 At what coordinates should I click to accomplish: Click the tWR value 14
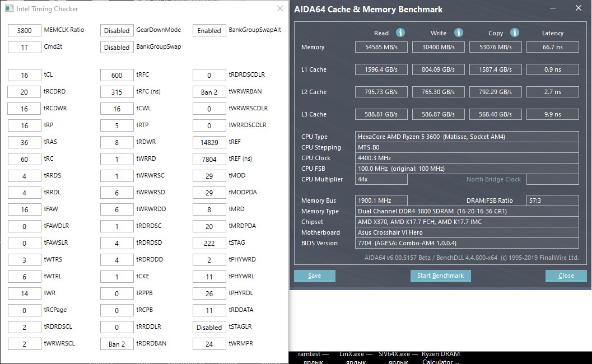pyautogui.click(x=24, y=294)
